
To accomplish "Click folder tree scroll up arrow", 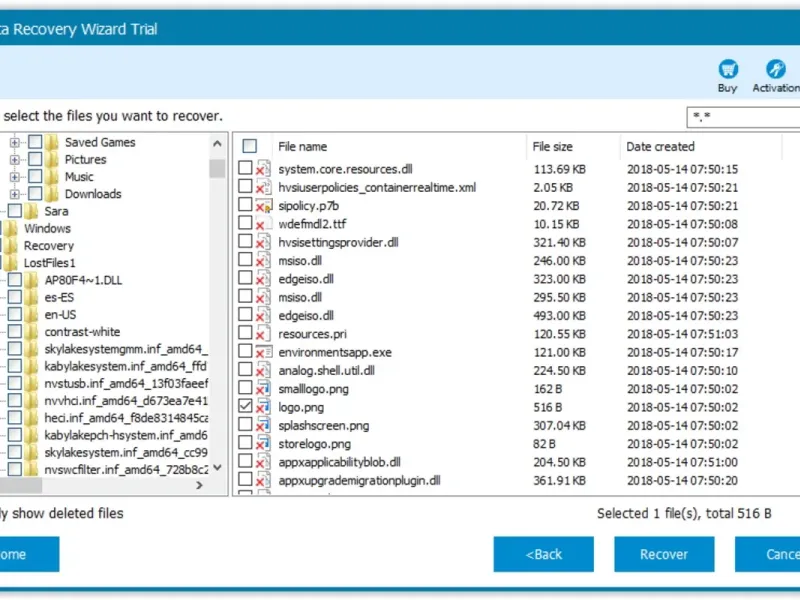I will pyautogui.click(x=217, y=143).
